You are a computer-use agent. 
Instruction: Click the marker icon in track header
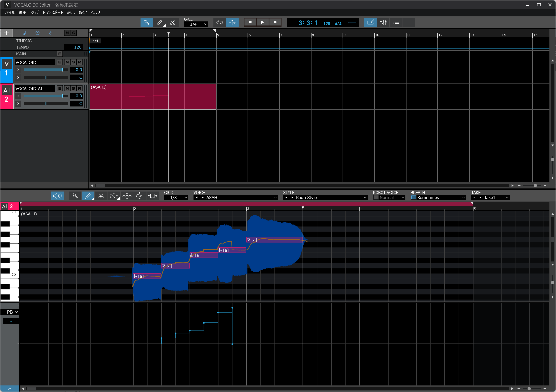[51, 33]
